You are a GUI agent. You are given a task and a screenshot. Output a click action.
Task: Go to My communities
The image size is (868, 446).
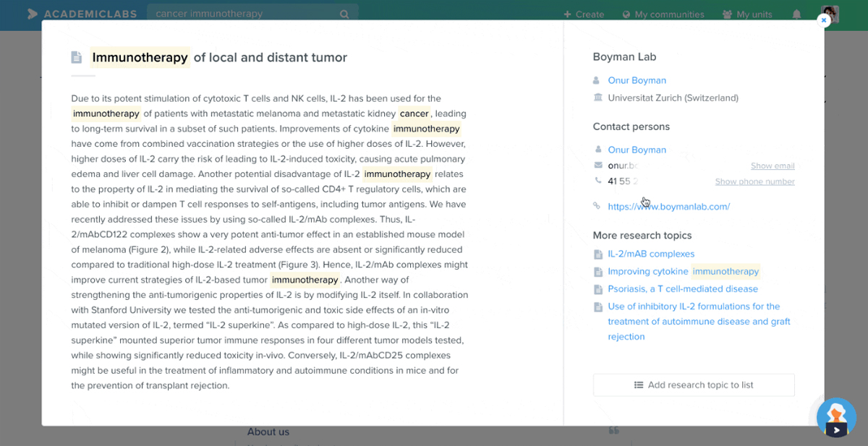(x=663, y=14)
